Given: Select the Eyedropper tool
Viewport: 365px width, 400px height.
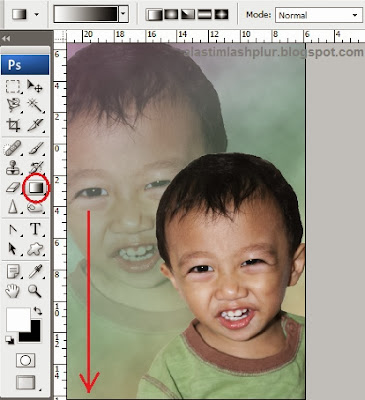Looking at the screenshot, I should [x=35, y=271].
